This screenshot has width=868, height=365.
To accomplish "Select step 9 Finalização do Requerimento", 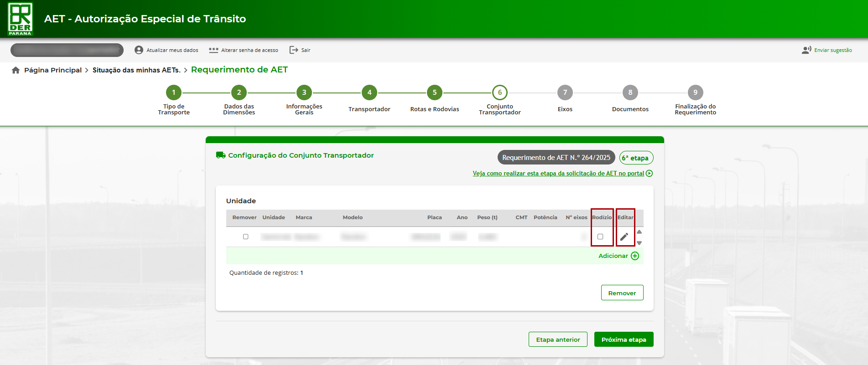I will [696, 93].
